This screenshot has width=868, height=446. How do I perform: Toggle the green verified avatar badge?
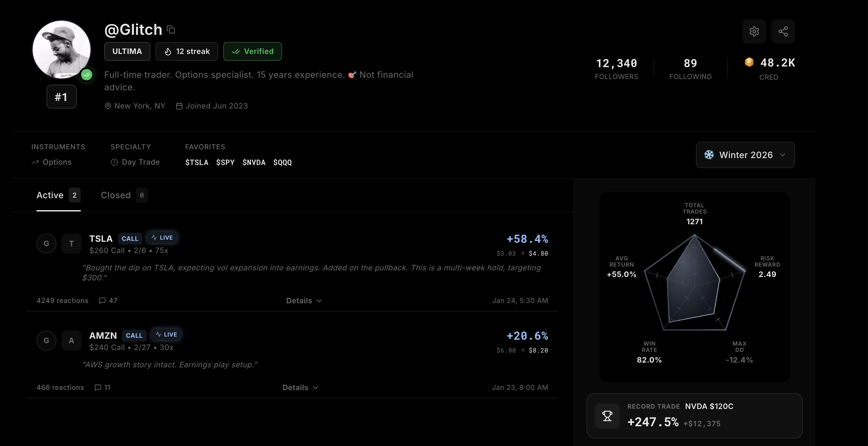tap(87, 75)
